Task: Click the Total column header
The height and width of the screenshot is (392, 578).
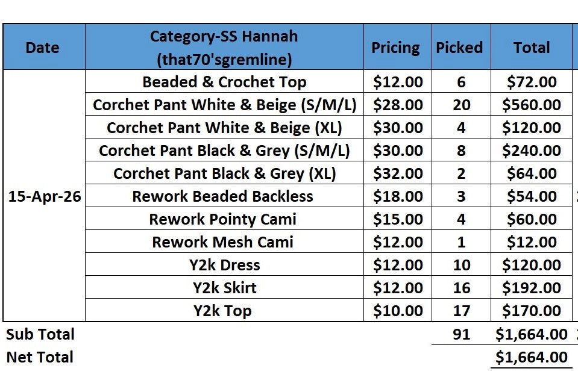Action: click(532, 47)
